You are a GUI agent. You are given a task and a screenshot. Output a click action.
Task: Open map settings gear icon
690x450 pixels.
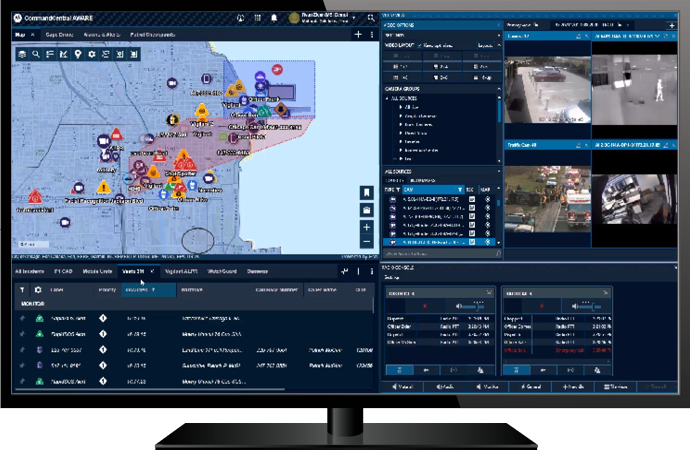tap(92, 53)
